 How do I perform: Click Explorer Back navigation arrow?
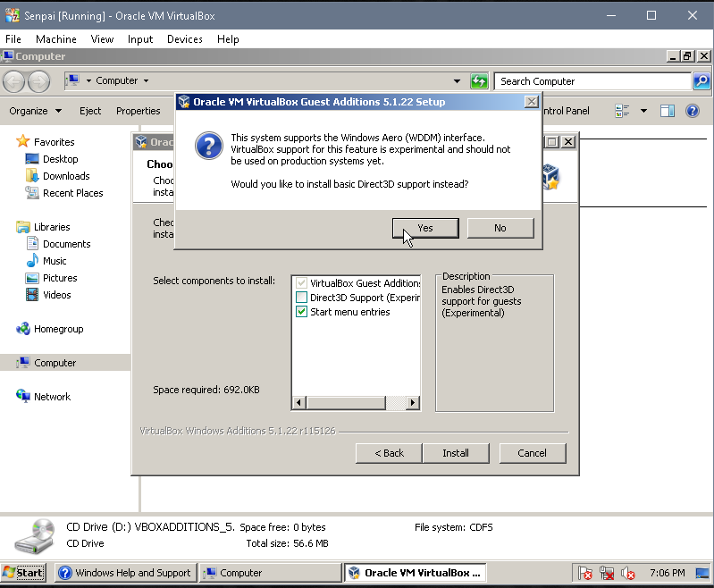click(13, 82)
